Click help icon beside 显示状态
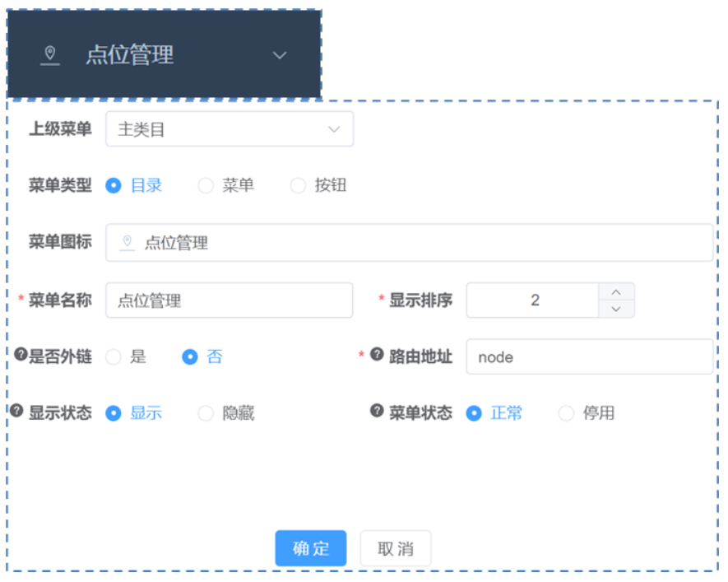Screen dimensions: 728x582 click(16, 411)
